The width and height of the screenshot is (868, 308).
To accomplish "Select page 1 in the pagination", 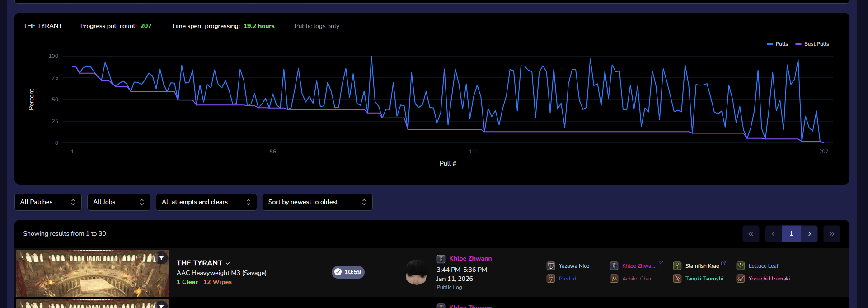I will [791, 234].
